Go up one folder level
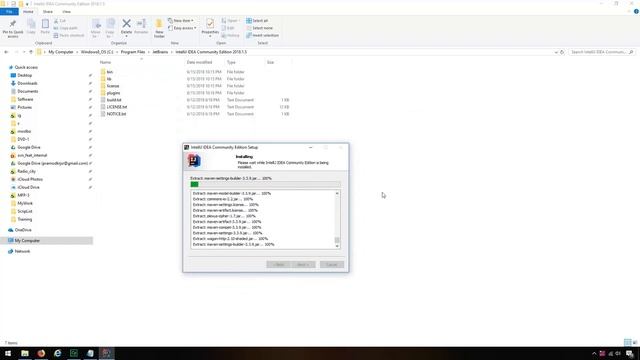The width and height of the screenshot is (640, 360). click(31, 52)
